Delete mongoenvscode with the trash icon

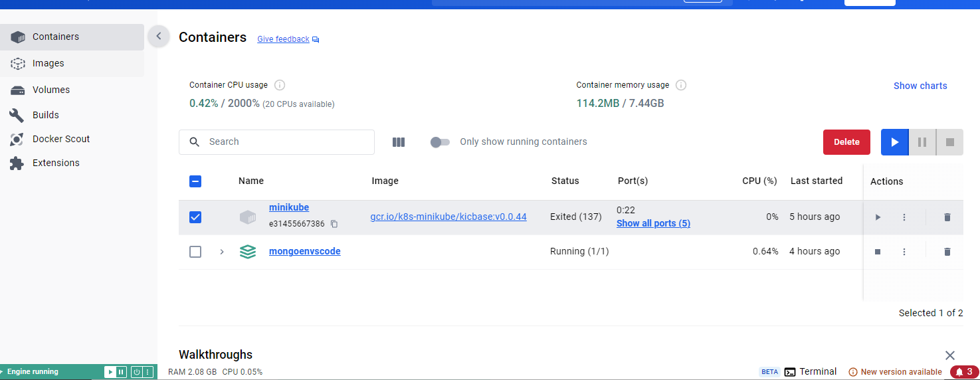(947, 252)
